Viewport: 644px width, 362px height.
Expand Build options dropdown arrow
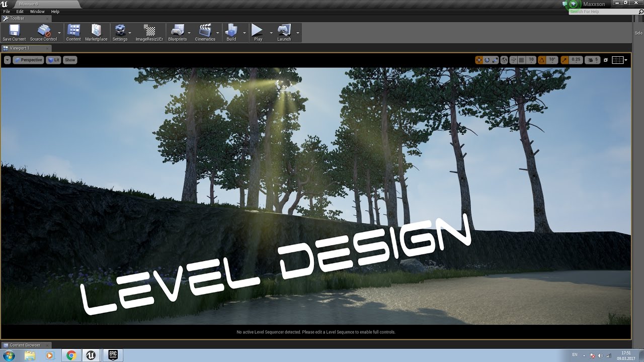pos(245,33)
